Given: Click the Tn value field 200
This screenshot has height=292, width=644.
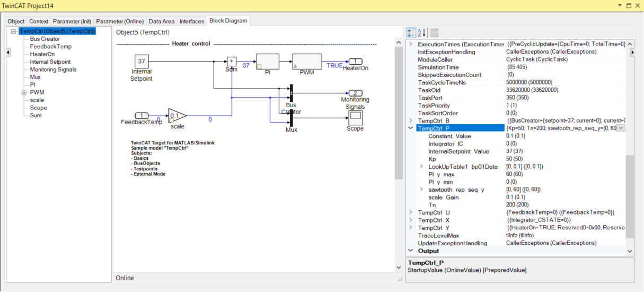Looking at the screenshot, I should [565, 204].
